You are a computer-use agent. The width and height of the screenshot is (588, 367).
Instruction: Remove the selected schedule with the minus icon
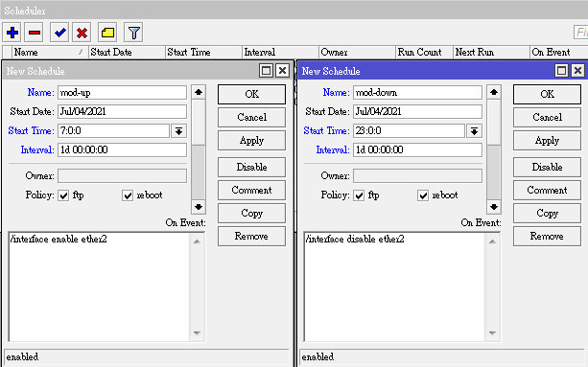[35, 33]
